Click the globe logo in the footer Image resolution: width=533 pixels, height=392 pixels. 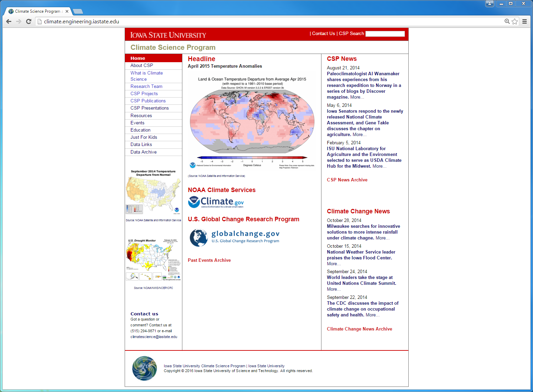[145, 368]
